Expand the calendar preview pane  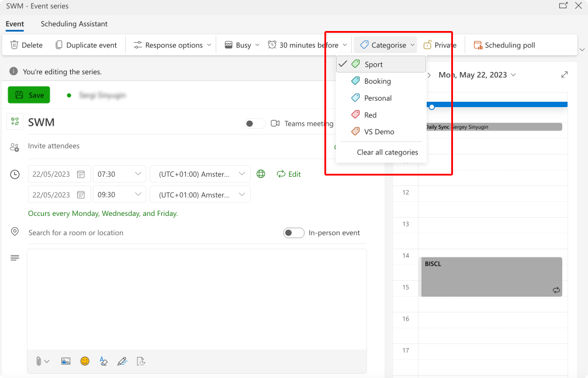pos(565,75)
